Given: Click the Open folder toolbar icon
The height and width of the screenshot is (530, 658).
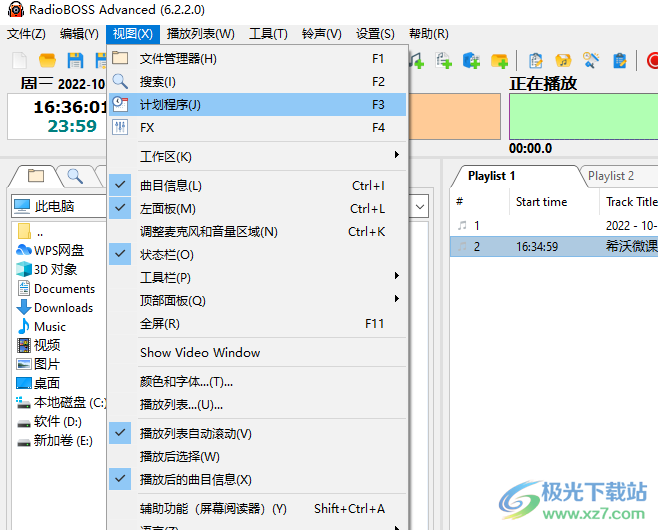Looking at the screenshot, I should click(x=47, y=60).
